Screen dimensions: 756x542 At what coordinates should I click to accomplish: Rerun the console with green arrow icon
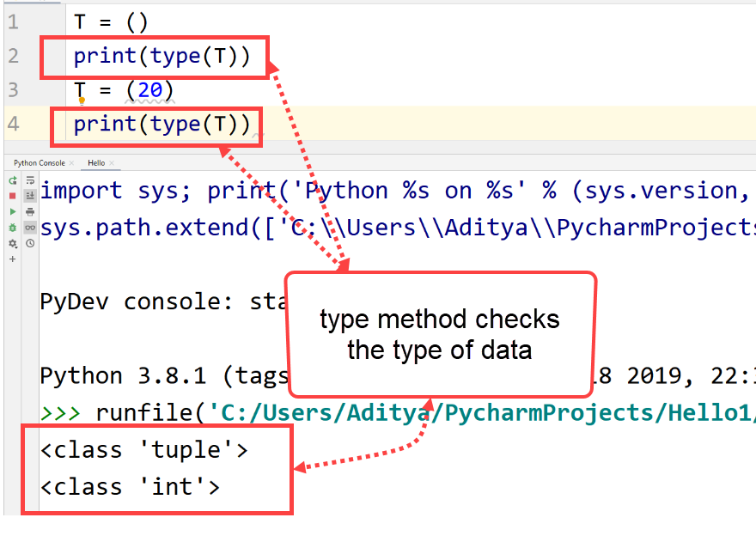click(13, 180)
